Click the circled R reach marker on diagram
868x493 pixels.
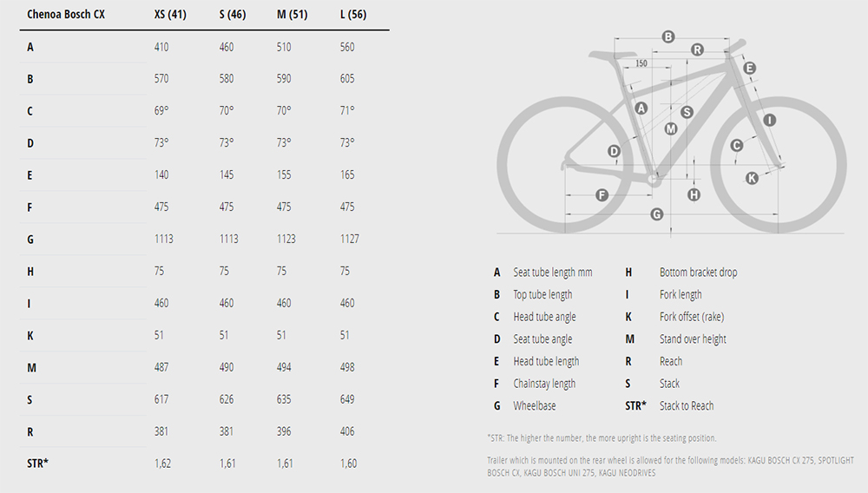[x=697, y=49]
